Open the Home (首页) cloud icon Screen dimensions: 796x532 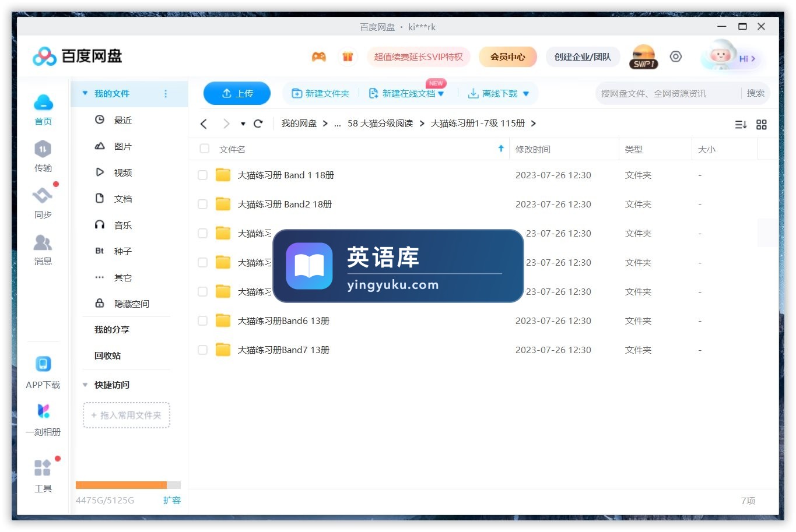[x=43, y=103]
